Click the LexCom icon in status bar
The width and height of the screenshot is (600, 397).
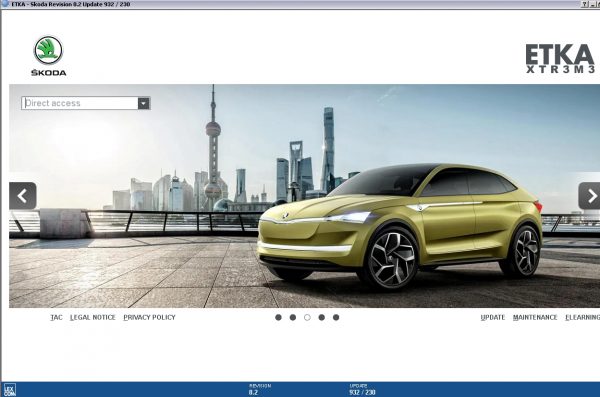tap(10, 390)
